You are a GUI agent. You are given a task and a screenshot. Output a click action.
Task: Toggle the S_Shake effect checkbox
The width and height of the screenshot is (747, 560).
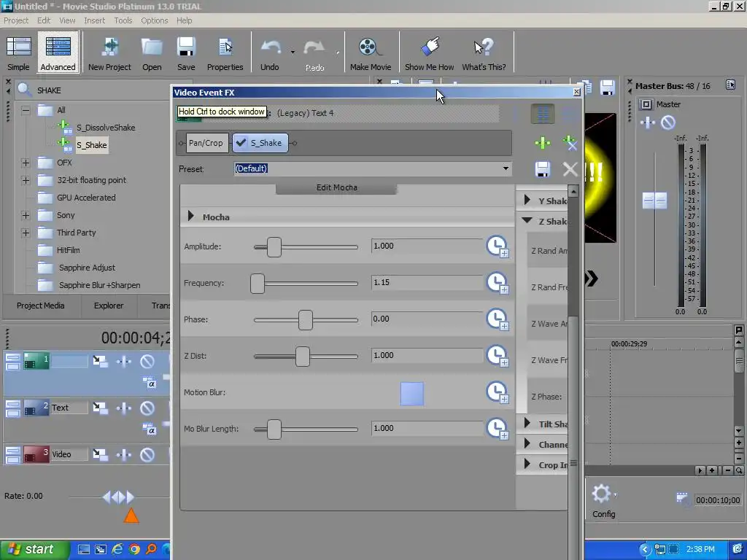pyautogui.click(x=241, y=143)
